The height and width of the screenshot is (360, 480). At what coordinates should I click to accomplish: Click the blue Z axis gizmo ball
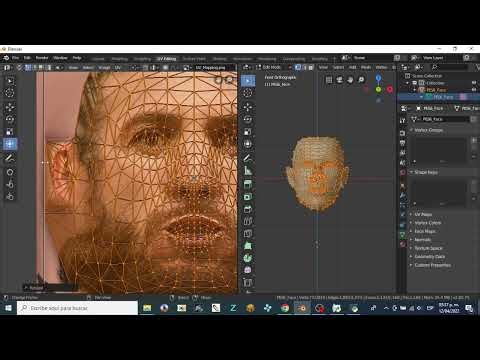378,79
